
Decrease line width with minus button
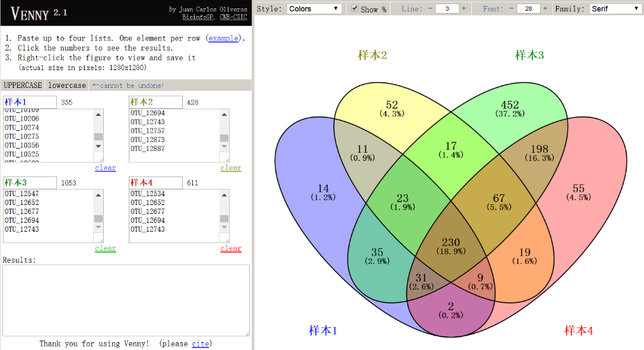click(x=430, y=8)
